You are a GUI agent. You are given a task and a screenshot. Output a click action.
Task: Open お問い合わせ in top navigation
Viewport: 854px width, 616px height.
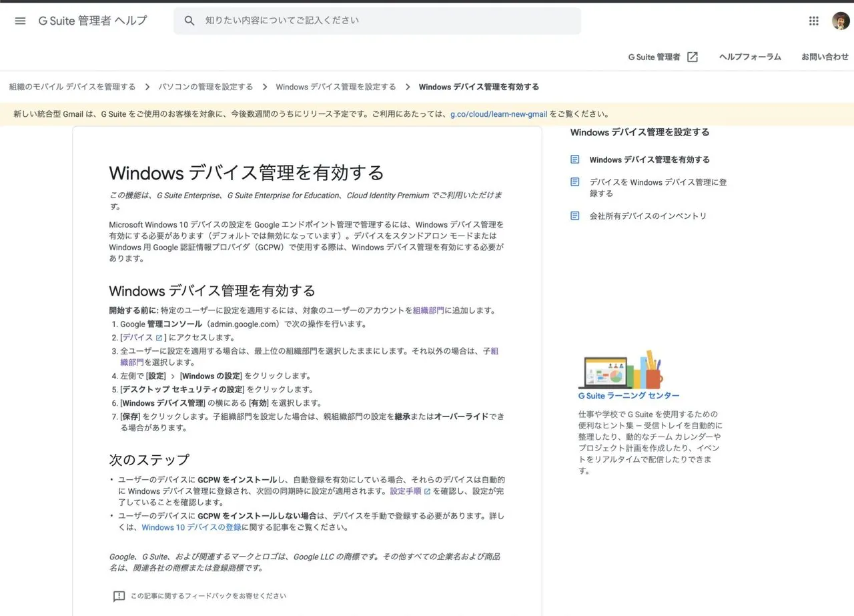(x=825, y=57)
